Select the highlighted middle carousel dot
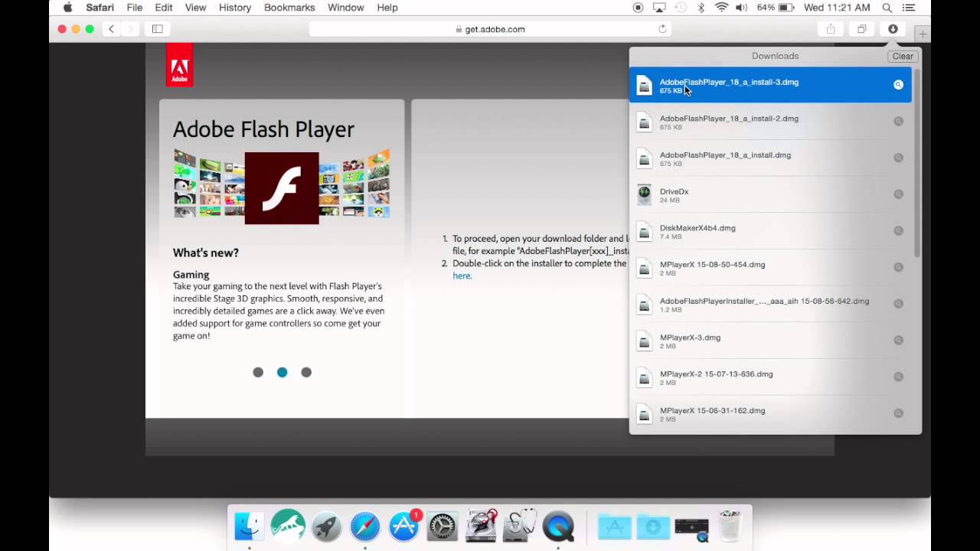This screenshot has height=551, width=980. pyautogui.click(x=283, y=372)
